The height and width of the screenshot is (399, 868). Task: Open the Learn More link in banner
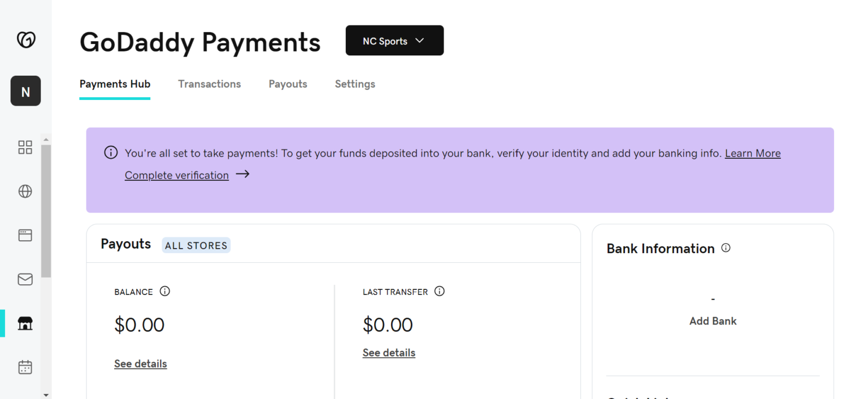tap(753, 153)
